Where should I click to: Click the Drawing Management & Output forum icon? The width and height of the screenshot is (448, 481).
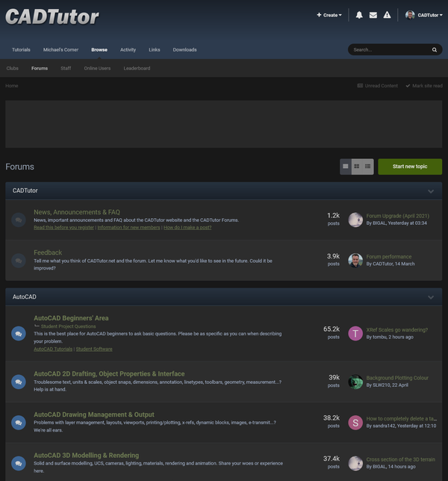tap(19, 423)
